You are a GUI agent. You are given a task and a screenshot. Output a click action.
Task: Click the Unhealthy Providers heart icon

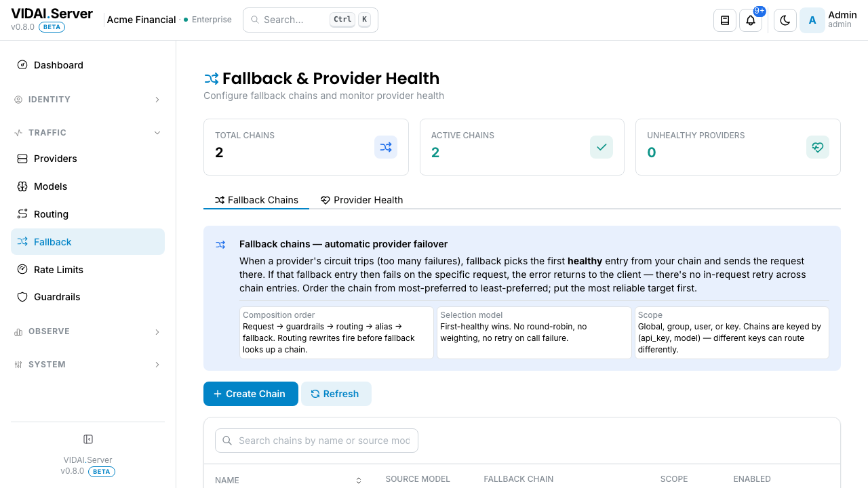[818, 147]
